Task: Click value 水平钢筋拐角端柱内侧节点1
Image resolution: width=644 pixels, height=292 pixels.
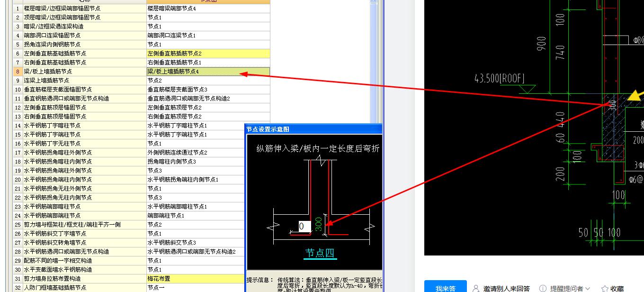Action: (x=196, y=180)
